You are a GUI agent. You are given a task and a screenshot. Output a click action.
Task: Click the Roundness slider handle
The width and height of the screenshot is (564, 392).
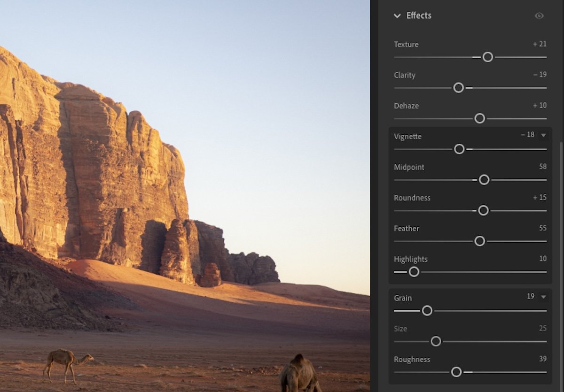483,210
